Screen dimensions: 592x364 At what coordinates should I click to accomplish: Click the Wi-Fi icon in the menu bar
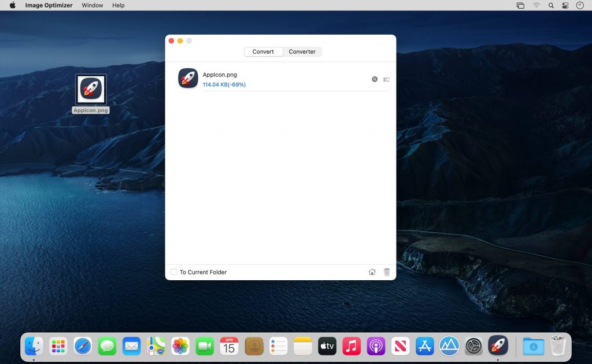tap(536, 5)
